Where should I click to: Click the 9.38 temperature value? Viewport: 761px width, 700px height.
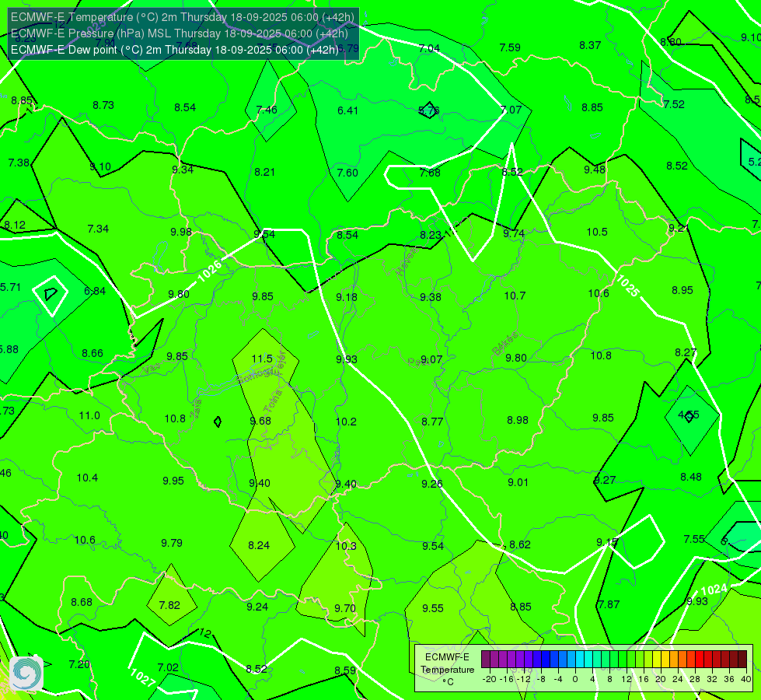(x=431, y=297)
